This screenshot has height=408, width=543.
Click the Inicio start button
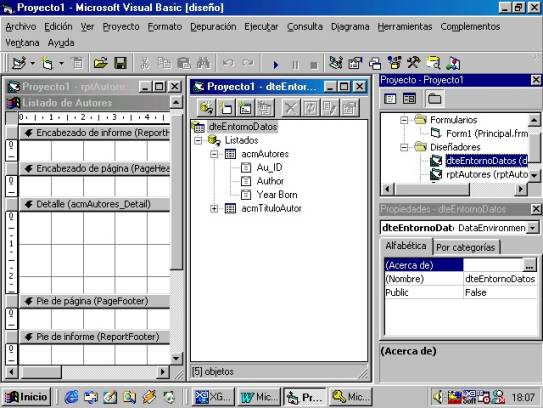pos(27,397)
